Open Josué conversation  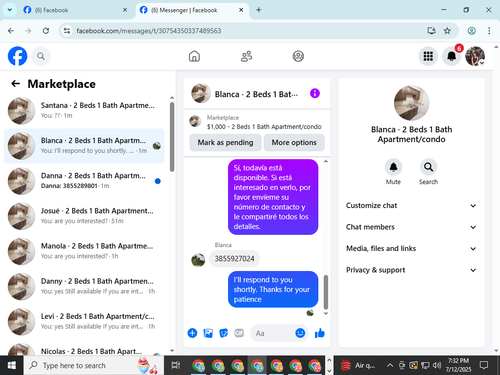tap(84, 216)
